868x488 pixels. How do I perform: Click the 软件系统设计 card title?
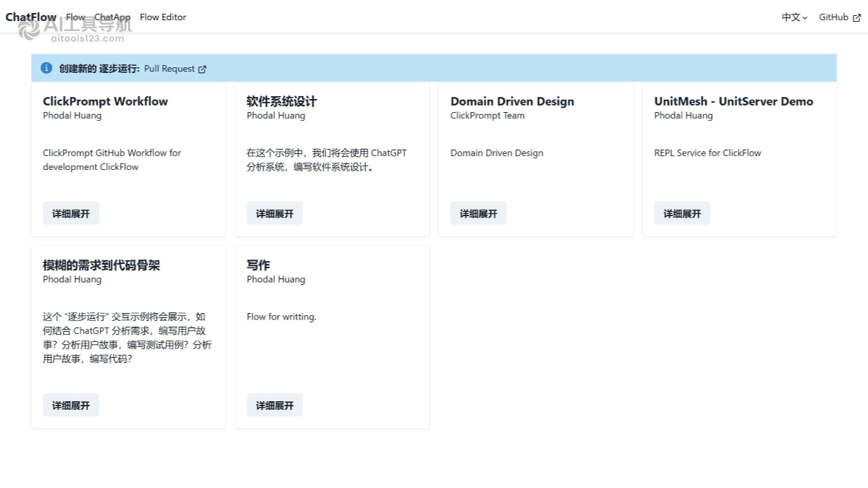point(281,101)
